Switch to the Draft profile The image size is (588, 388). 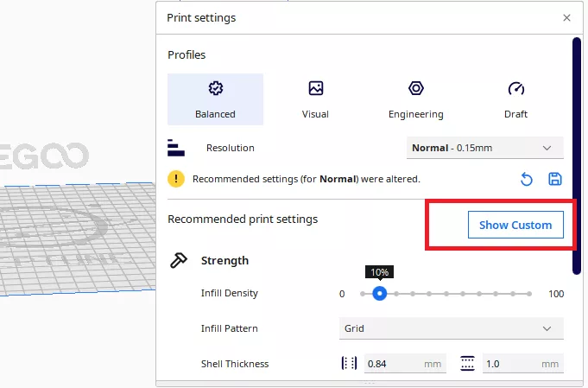515,99
